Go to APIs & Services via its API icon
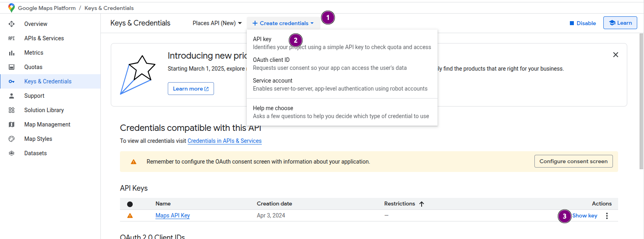 tap(12, 38)
